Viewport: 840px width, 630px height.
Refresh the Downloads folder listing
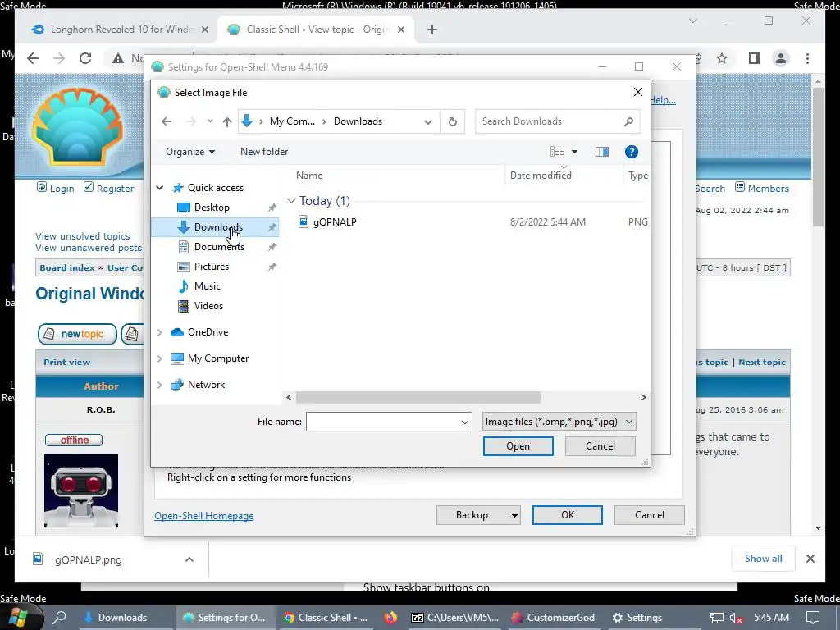453,121
